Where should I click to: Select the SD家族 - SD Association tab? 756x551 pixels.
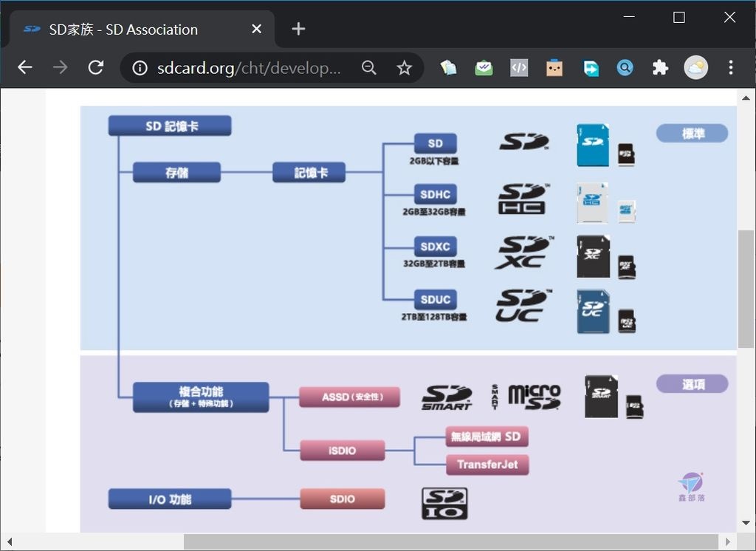pos(142,29)
